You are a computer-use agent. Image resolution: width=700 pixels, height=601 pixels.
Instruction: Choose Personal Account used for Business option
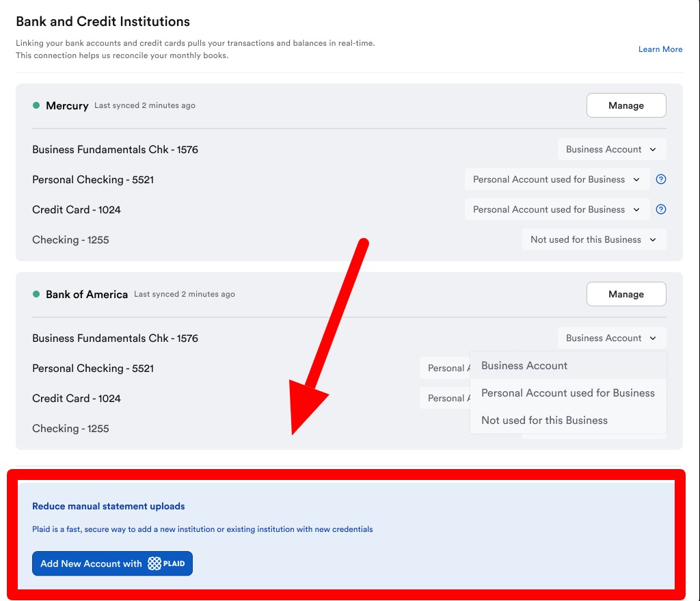tap(568, 393)
